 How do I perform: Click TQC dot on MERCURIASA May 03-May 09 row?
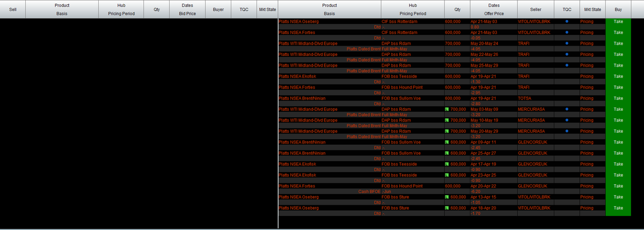[567, 109]
